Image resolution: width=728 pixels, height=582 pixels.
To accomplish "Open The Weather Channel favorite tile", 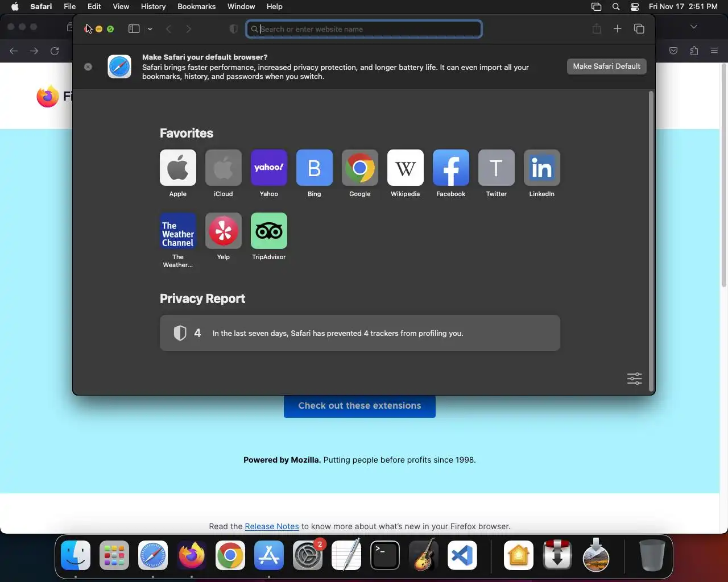I will 178,231.
